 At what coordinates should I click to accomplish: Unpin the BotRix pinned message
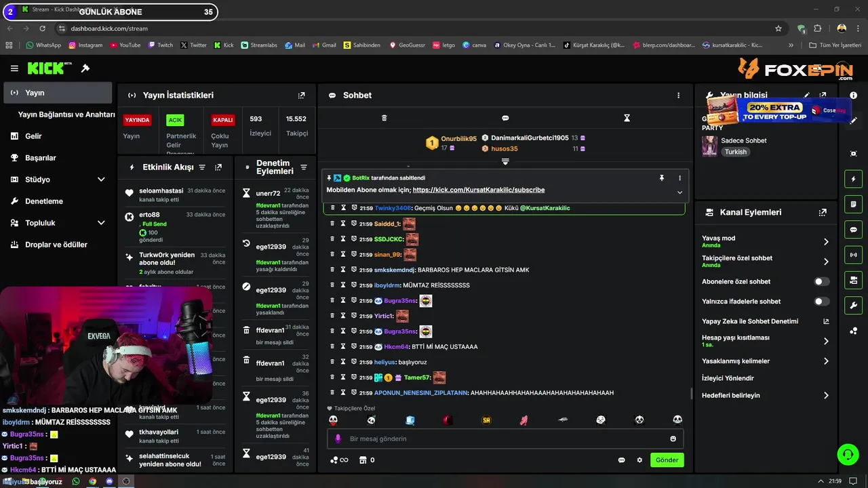click(662, 178)
